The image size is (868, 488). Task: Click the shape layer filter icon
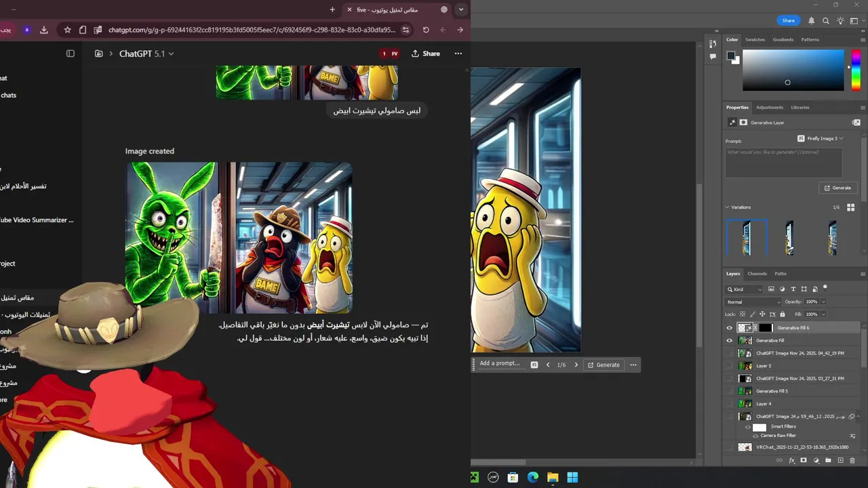point(804,289)
